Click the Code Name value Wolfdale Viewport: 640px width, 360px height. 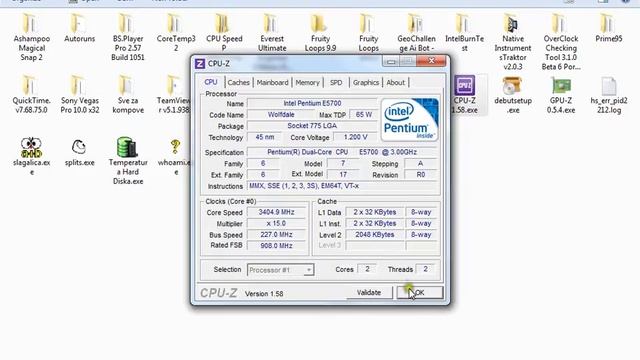281,115
